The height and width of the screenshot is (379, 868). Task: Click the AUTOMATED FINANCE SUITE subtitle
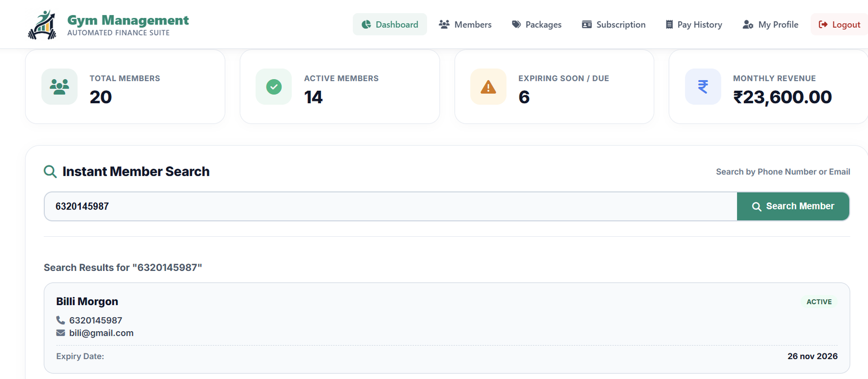click(x=118, y=33)
